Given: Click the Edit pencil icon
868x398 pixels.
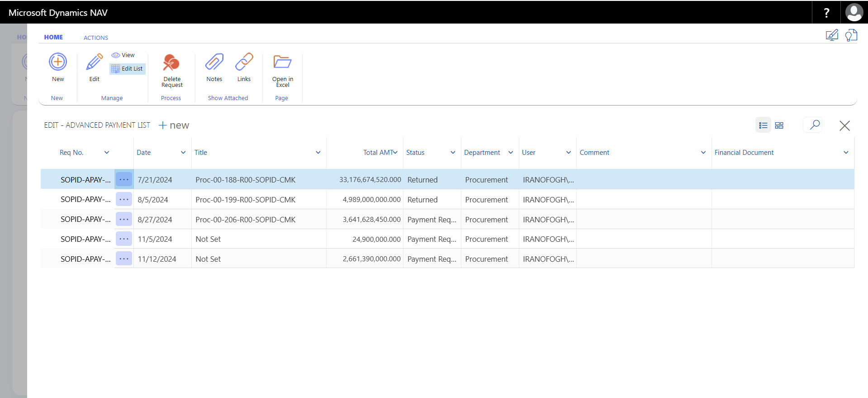Looking at the screenshot, I should tap(94, 62).
